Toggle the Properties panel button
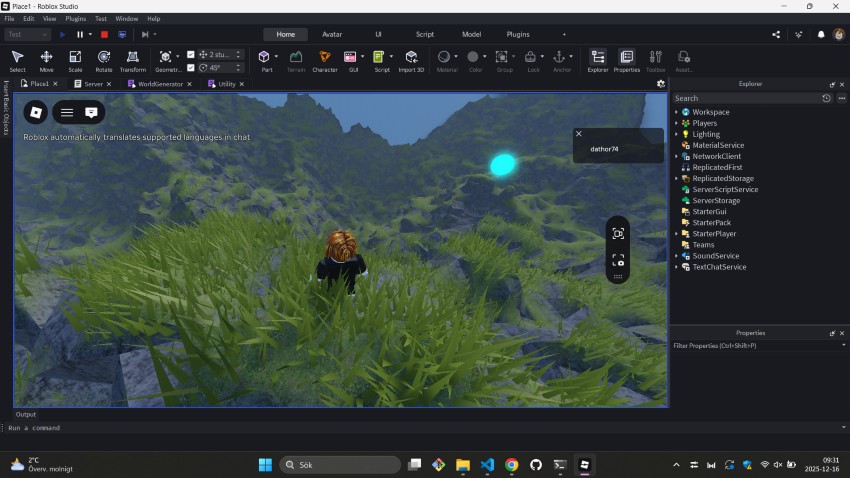Image resolution: width=850 pixels, height=478 pixels. tap(627, 61)
